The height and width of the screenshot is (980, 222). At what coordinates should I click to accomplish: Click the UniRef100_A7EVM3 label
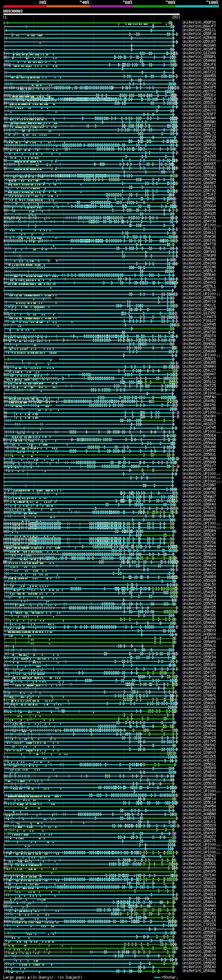[x=199, y=68]
